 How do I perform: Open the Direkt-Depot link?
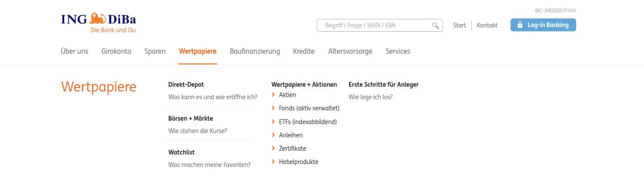pyautogui.click(x=186, y=85)
